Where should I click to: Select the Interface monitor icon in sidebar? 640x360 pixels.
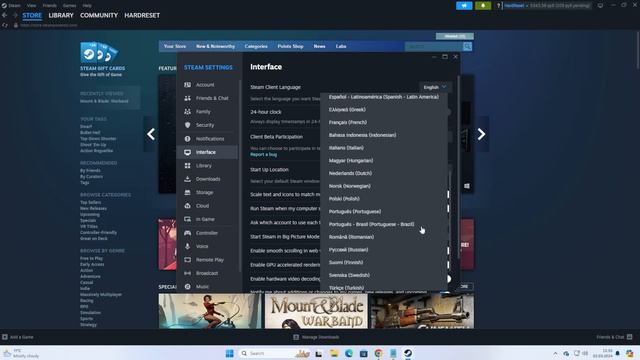(x=187, y=152)
